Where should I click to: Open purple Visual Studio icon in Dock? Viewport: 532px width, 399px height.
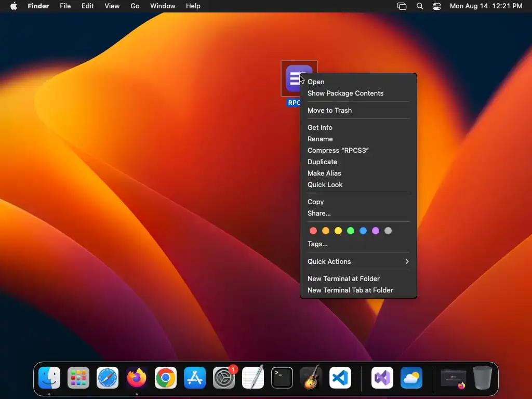[382, 378]
